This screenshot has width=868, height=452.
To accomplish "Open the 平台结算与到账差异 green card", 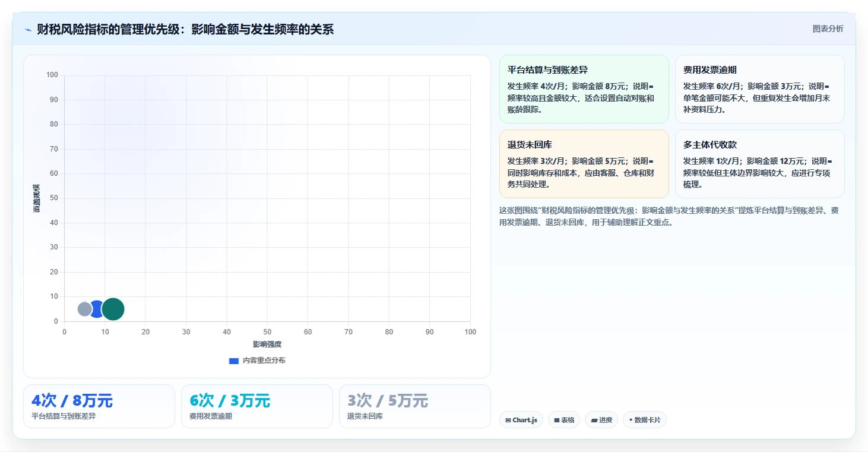I will click(584, 89).
